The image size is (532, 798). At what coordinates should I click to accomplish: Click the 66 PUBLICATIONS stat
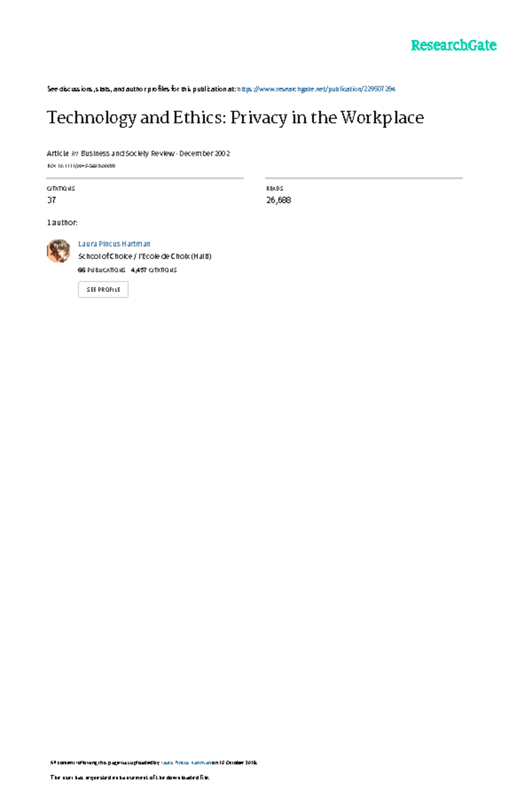(102, 270)
